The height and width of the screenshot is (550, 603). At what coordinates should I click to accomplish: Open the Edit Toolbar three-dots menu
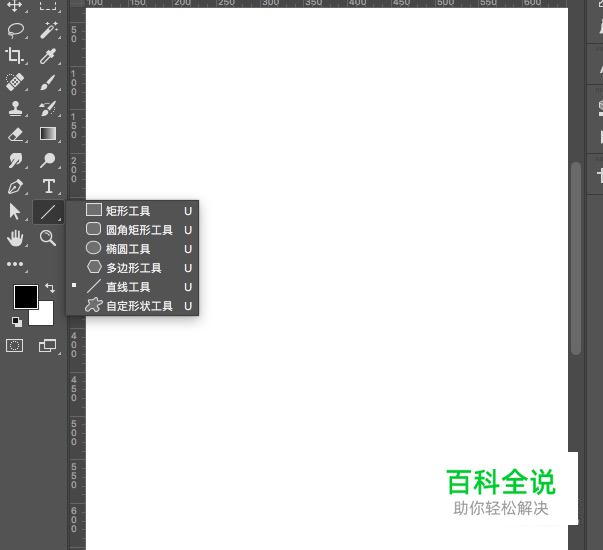[x=15, y=264]
